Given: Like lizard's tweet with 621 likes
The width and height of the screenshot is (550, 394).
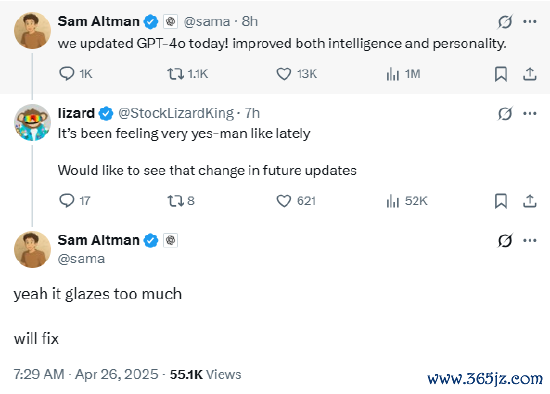Looking at the screenshot, I should pyautogui.click(x=283, y=201).
